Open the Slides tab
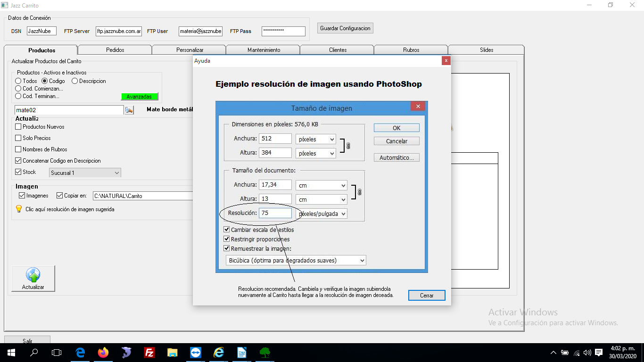The width and height of the screenshot is (644, 362). tap(487, 50)
